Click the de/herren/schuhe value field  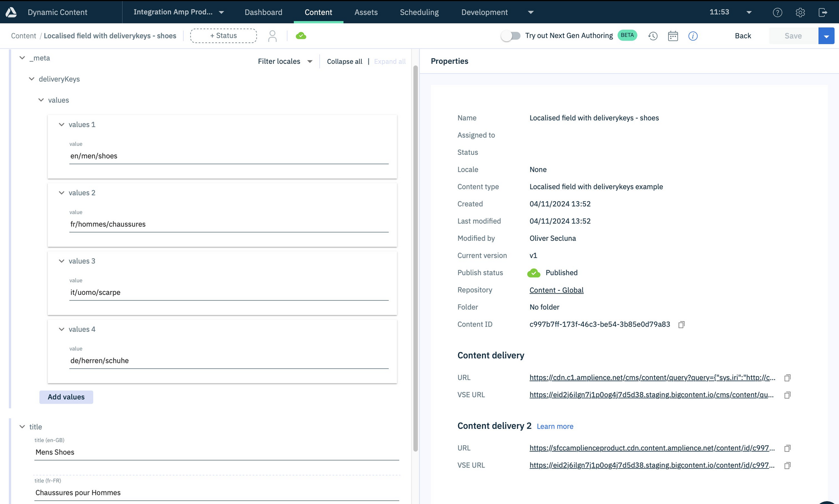click(x=229, y=361)
